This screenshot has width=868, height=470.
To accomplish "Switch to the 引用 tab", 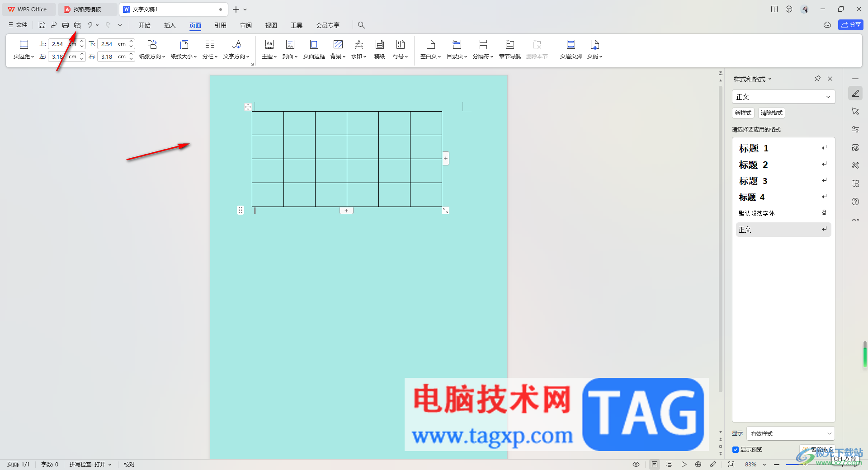I will 221,25.
